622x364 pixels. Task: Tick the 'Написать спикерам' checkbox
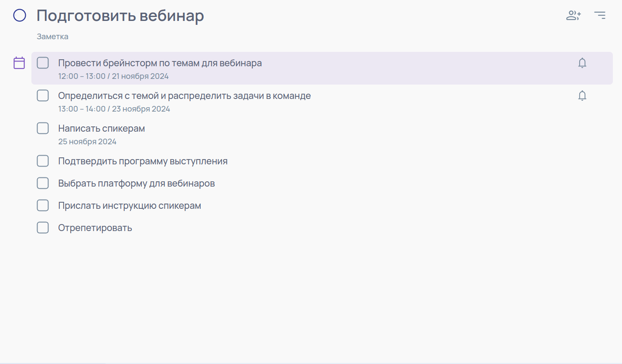click(43, 128)
